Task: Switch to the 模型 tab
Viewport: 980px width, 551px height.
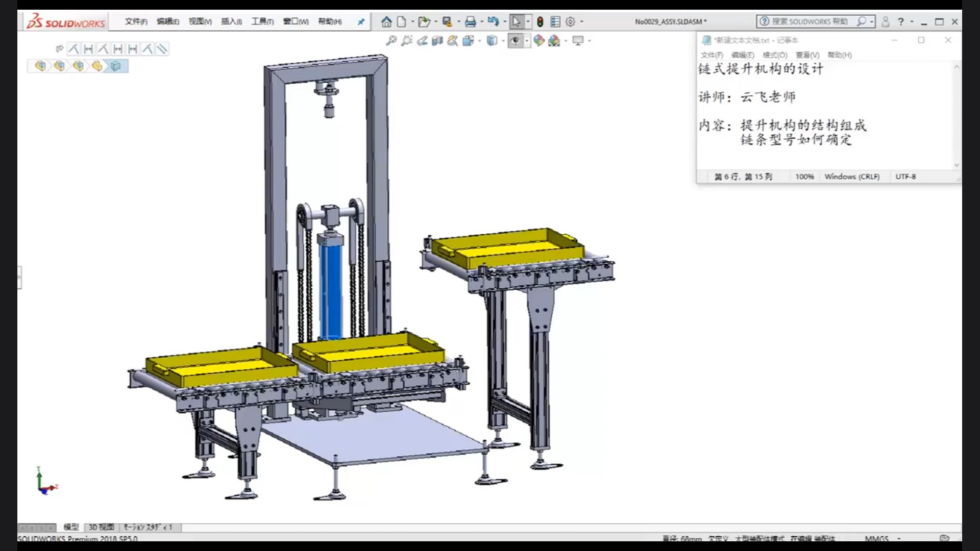Action: 71,527
